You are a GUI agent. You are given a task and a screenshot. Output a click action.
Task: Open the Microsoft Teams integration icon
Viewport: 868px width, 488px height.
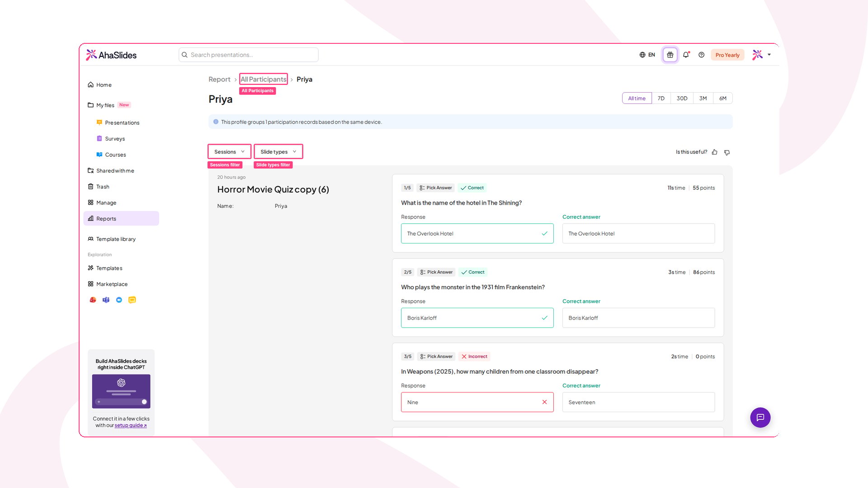coord(106,300)
